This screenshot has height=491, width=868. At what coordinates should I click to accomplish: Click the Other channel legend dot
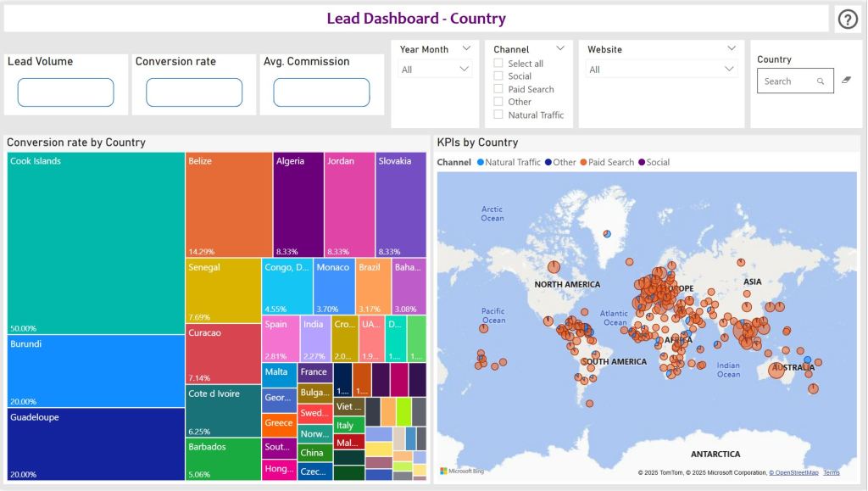coord(548,162)
